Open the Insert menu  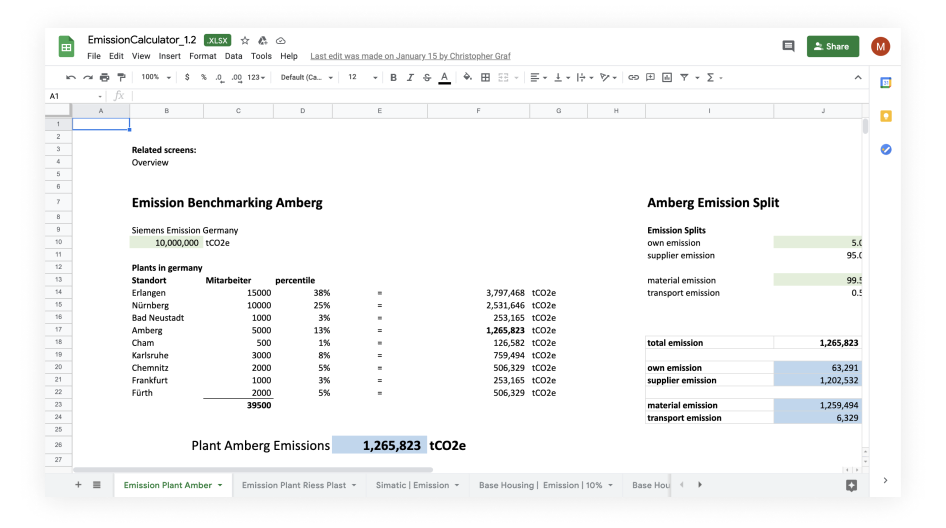(170, 56)
